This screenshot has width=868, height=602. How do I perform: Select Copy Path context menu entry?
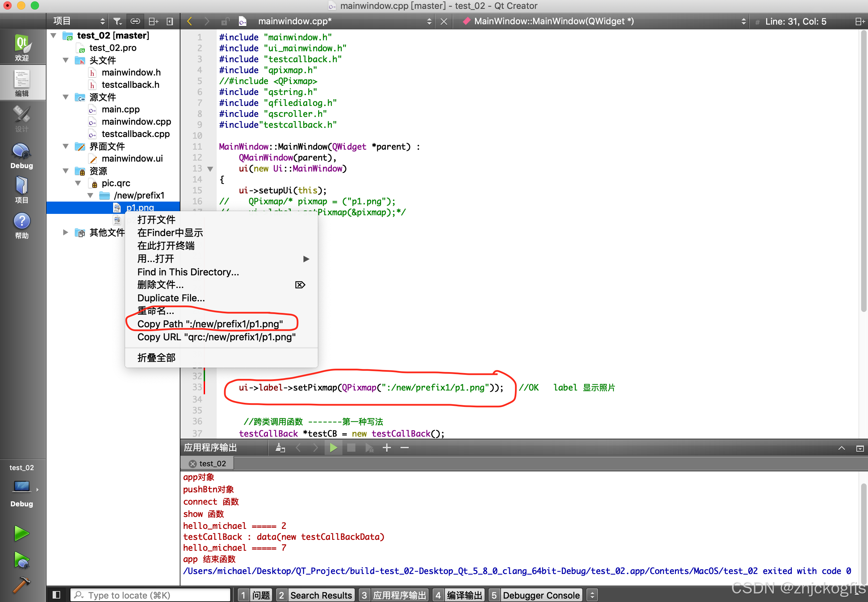pyautogui.click(x=210, y=324)
